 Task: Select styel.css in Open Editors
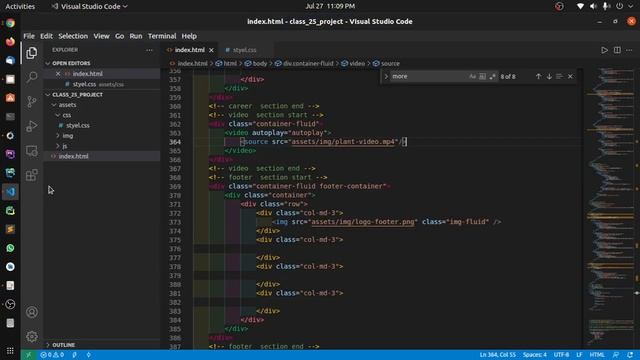click(x=84, y=84)
